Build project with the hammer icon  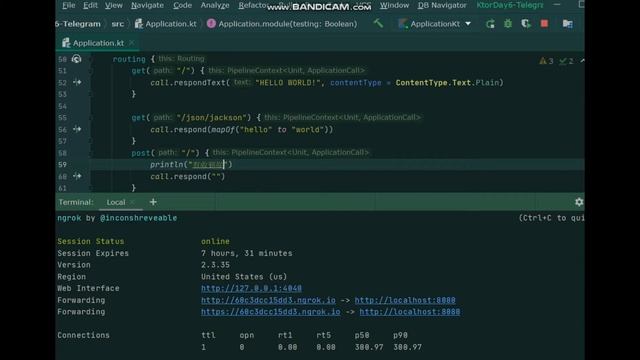[x=378, y=23]
